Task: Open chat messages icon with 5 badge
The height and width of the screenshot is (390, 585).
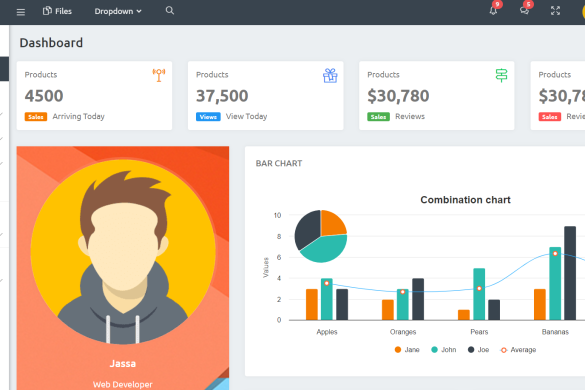Action: 525,10
